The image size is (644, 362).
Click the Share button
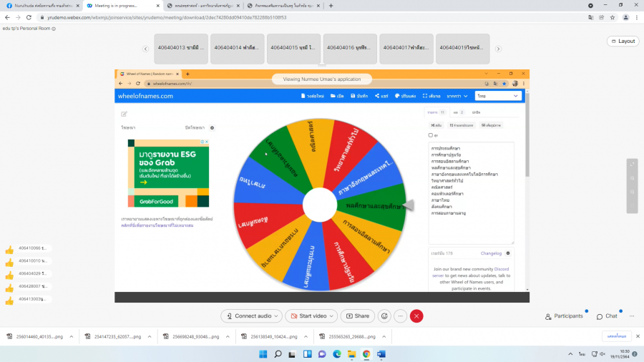pos(357,315)
